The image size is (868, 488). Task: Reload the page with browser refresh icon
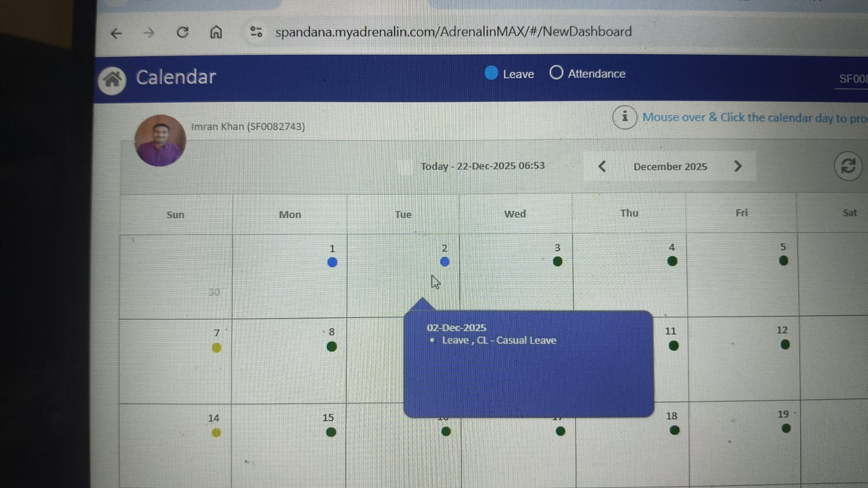pos(182,33)
